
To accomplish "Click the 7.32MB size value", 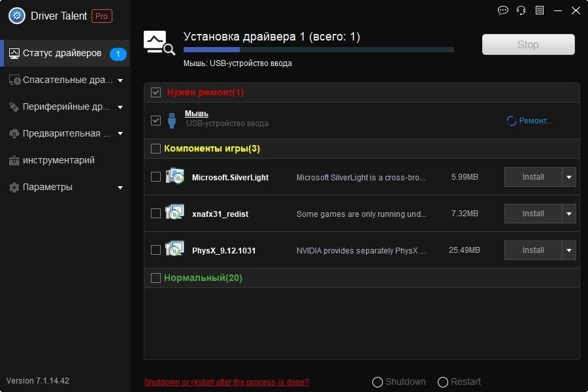I will pyautogui.click(x=465, y=214).
